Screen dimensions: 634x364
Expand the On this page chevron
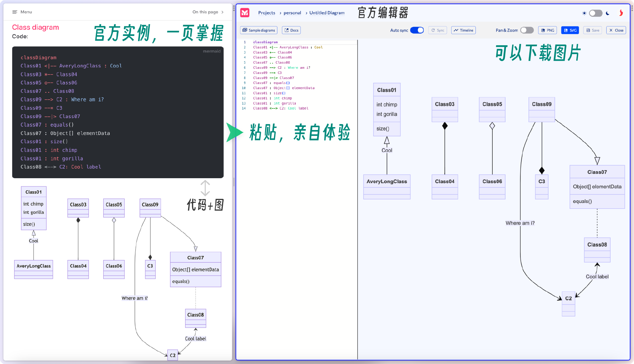223,12
